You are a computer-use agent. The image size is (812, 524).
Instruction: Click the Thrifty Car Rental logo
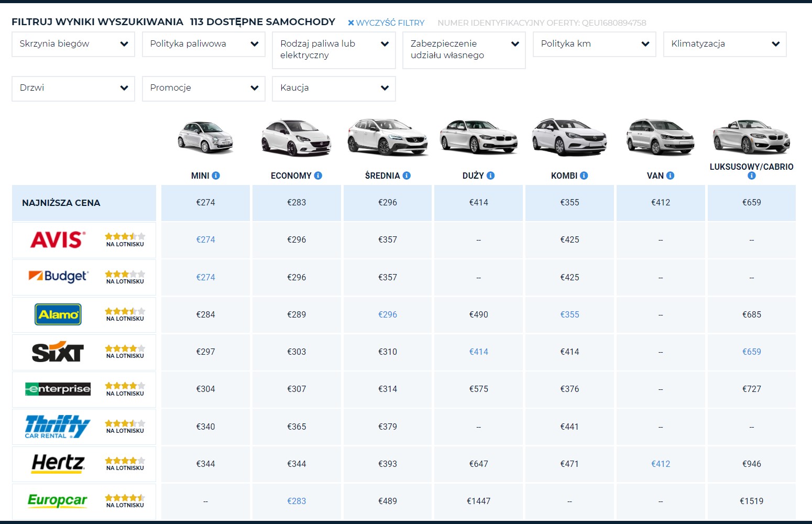tap(58, 427)
